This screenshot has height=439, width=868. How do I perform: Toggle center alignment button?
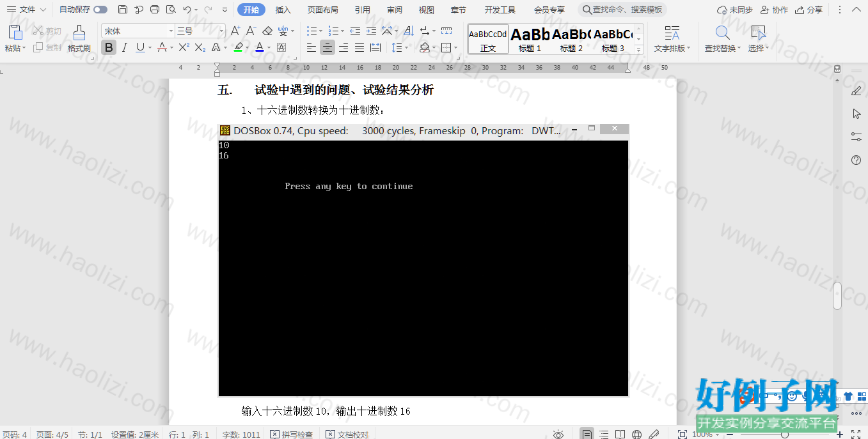(327, 47)
